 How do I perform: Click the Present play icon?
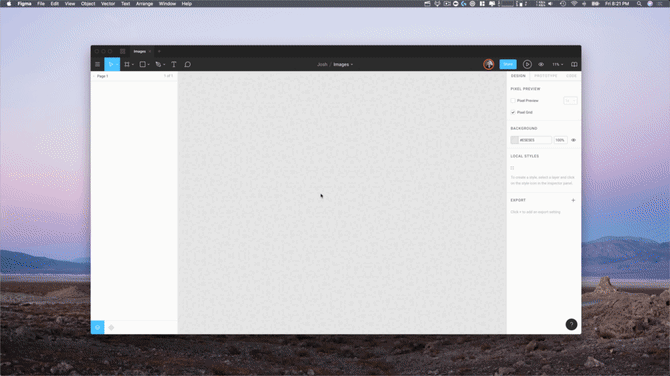click(527, 65)
